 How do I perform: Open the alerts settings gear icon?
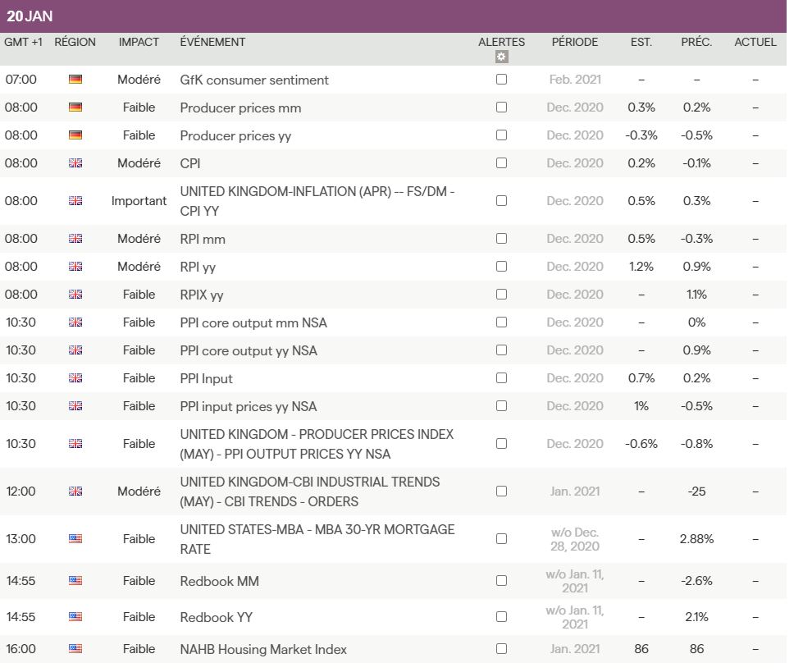point(502,57)
